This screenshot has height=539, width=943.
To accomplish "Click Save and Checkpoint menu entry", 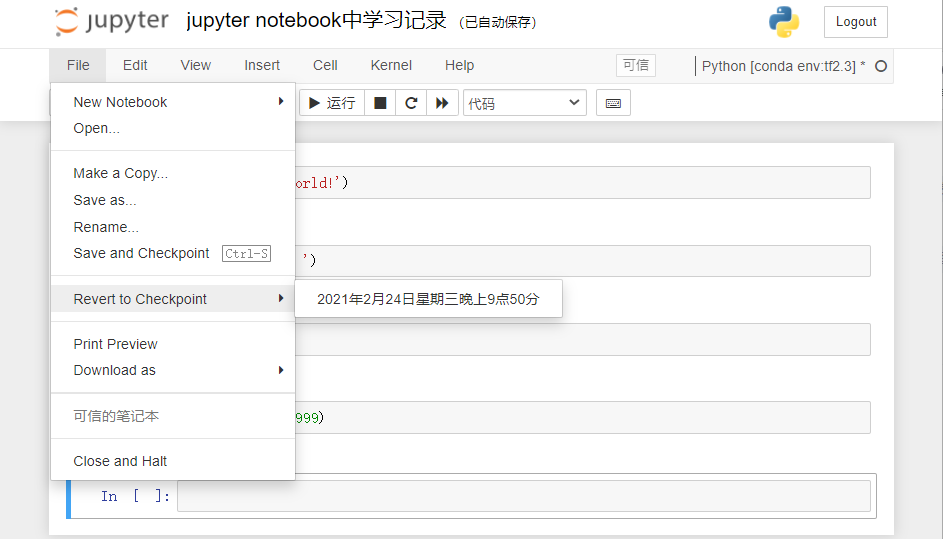I will point(173,253).
